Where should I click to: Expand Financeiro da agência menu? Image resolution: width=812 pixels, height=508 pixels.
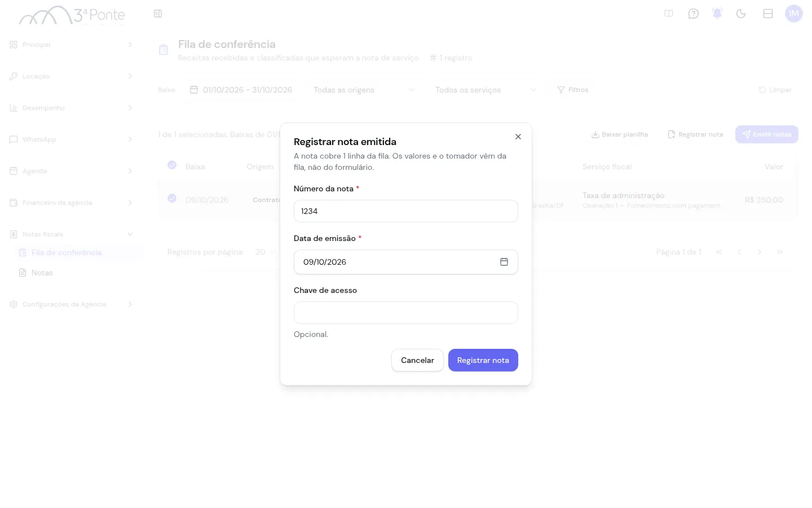[x=72, y=203]
